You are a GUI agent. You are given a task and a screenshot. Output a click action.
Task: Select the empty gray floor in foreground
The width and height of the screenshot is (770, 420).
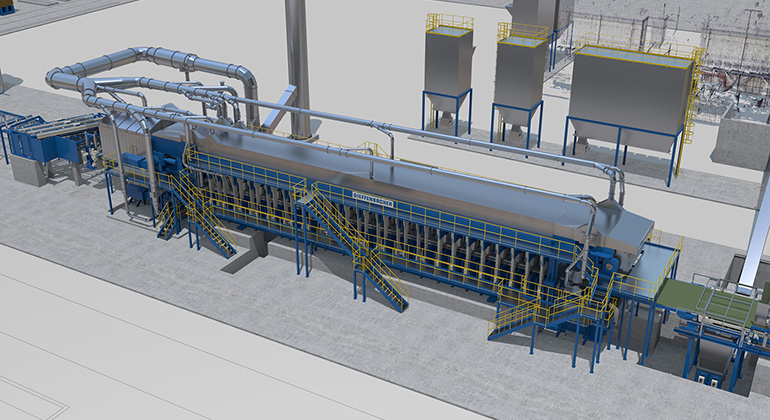150,350
